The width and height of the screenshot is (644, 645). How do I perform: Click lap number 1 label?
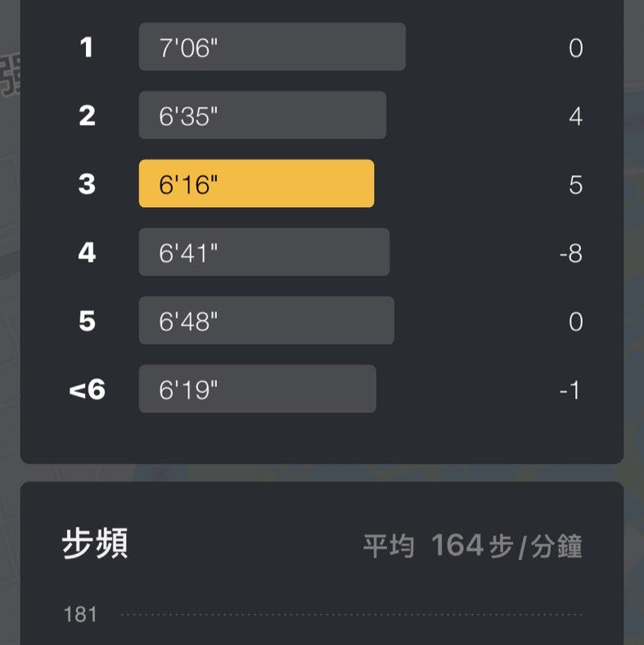pos(87,47)
